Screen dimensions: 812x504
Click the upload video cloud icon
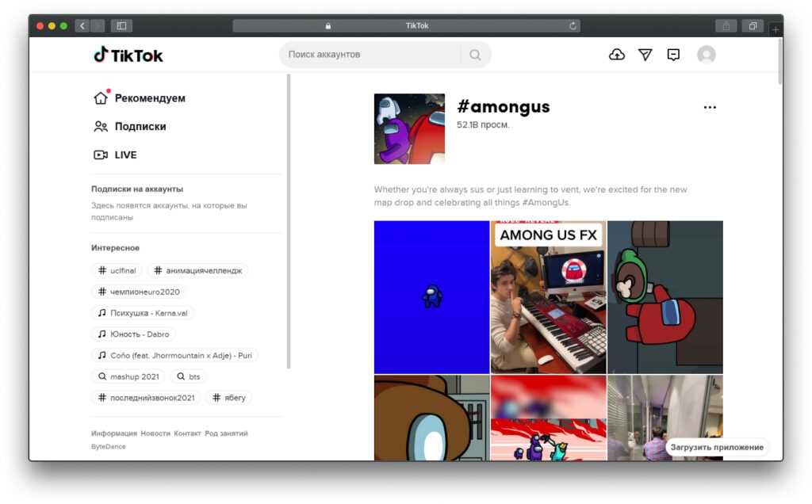[x=616, y=55]
